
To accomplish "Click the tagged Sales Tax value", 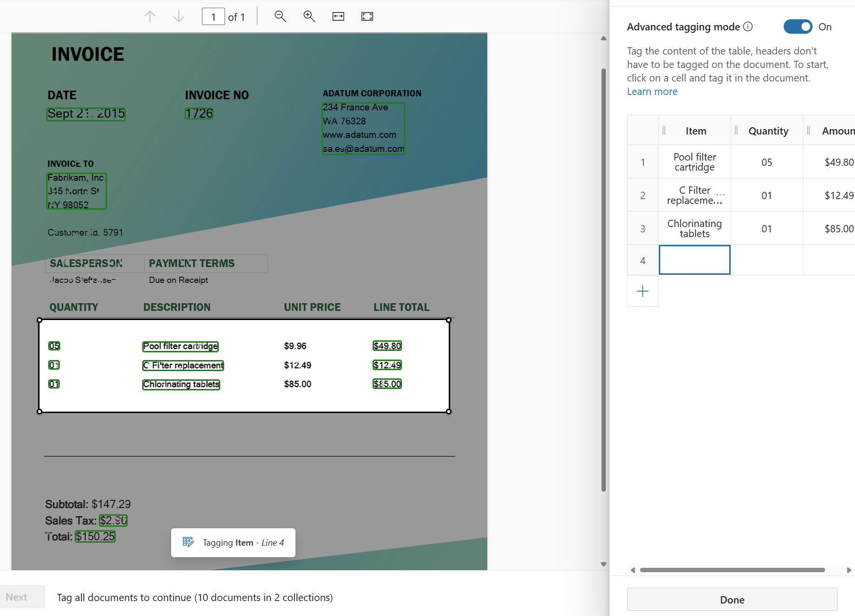I will pyautogui.click(x=113, y=521).
